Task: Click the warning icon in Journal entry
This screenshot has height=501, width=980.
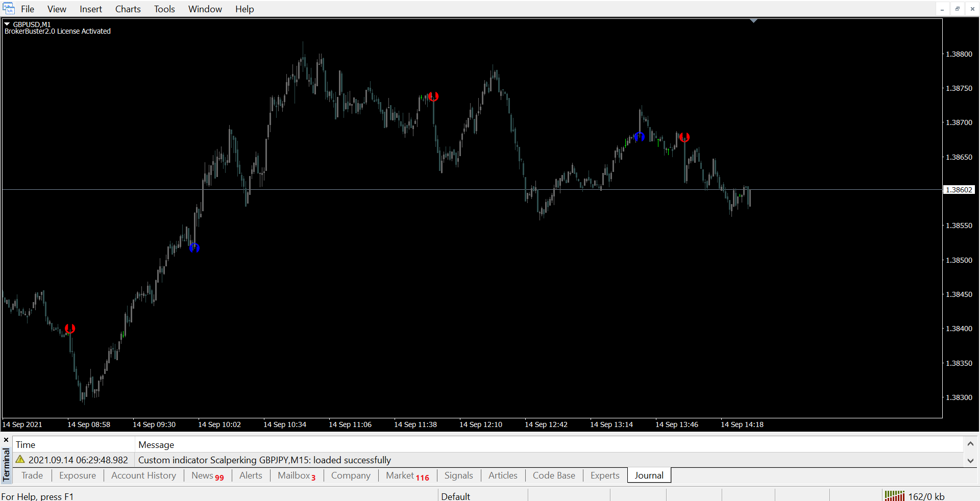Action: pos(20,460)
